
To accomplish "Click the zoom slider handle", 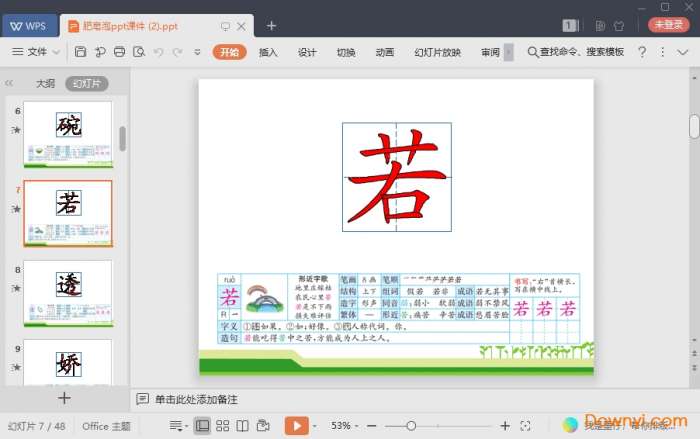I will (x=411, y=426).
